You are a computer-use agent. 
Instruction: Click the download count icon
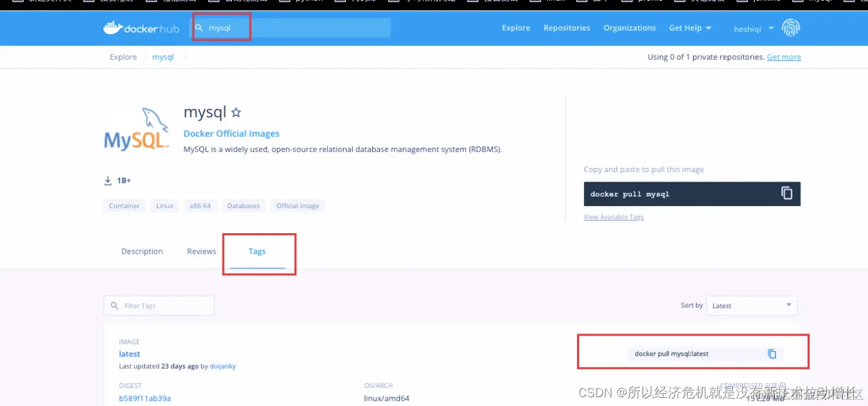click(107, 181)
